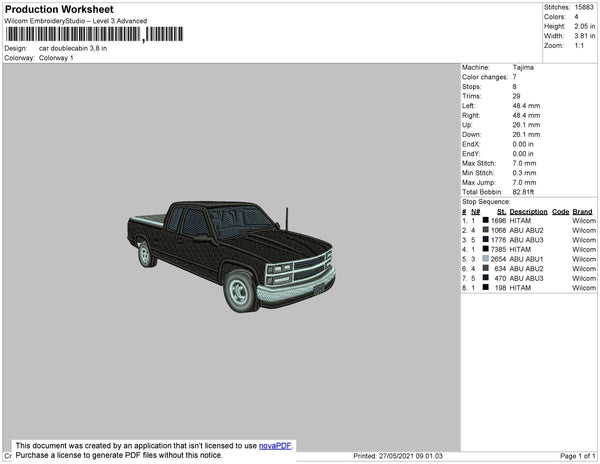Select color swatch in stop row 1
The image size is (600, 464).
[x=486, y=220]
